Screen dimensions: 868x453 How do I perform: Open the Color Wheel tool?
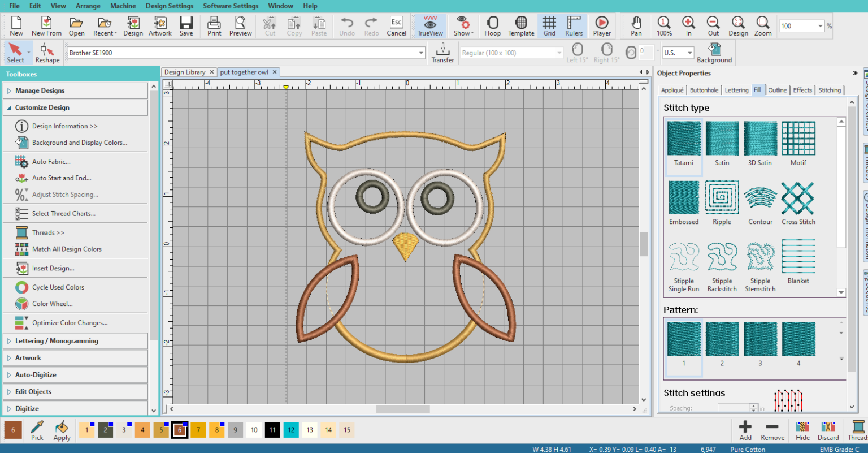click(x=52, y=304)
